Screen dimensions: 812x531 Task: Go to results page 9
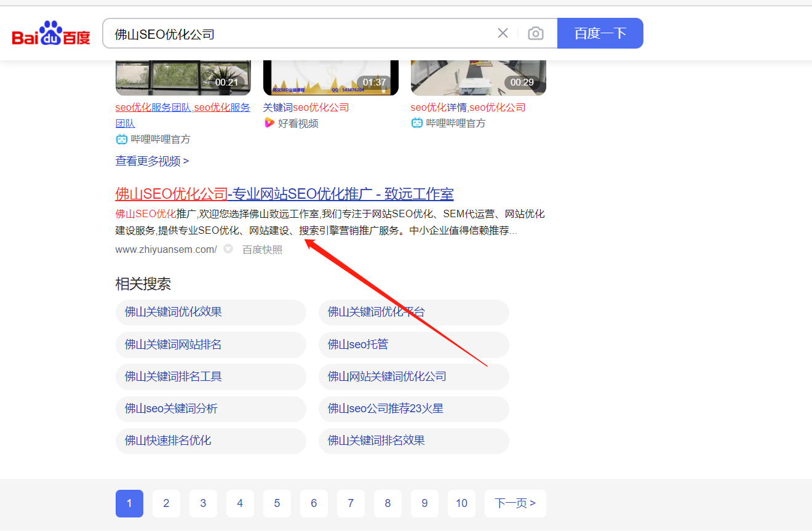click(424, 503)
